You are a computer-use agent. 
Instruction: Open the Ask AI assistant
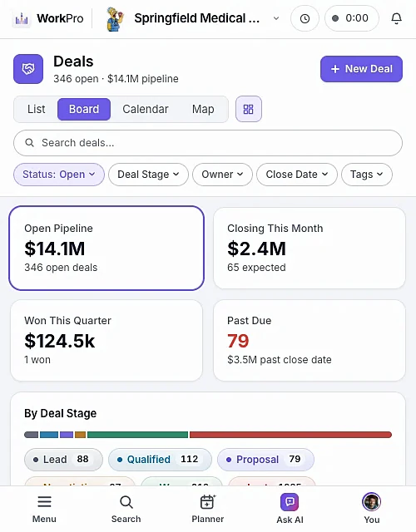(290, 509)
